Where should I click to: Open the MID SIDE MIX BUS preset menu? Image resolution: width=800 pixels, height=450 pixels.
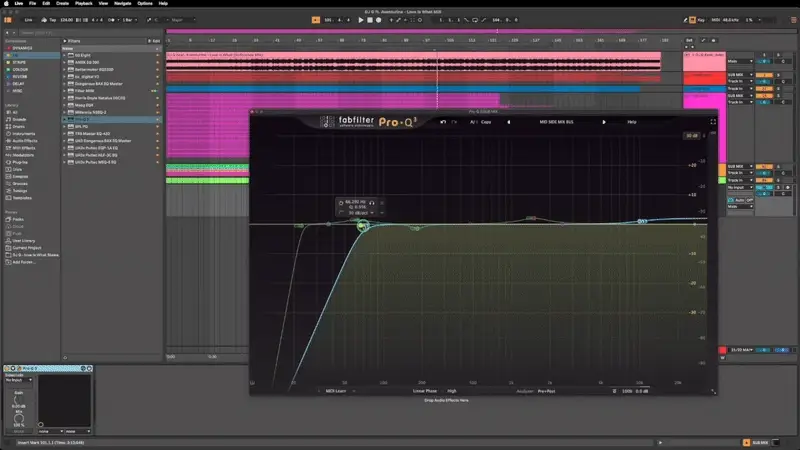556,122
